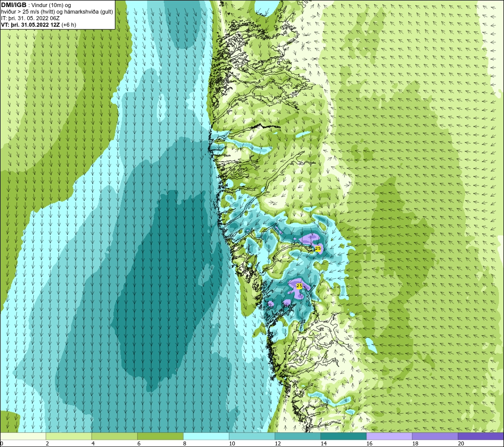The width and height of the screenshot is (504, 447).
Task: Click the "0" scale tick label
Action: click(2, 444)
